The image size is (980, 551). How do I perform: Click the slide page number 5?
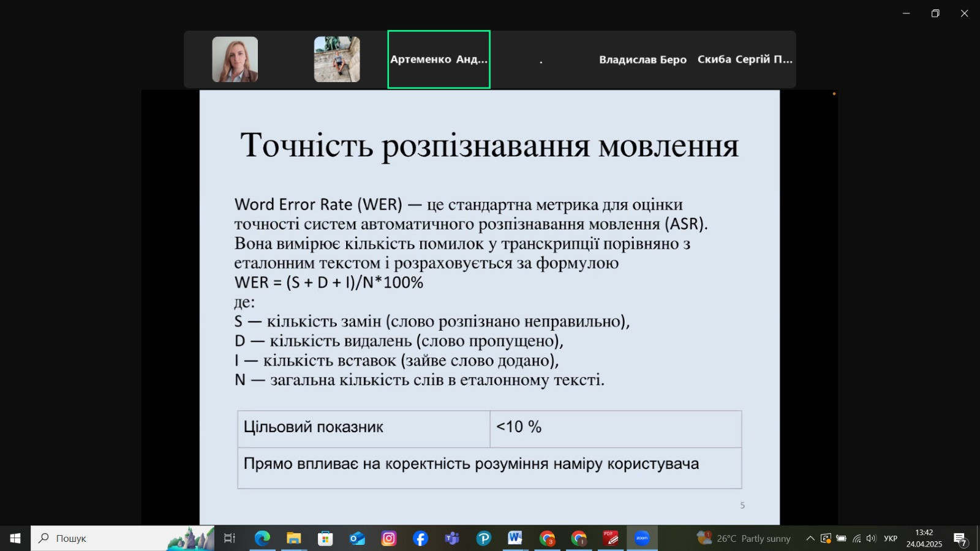tap(742, 505)
